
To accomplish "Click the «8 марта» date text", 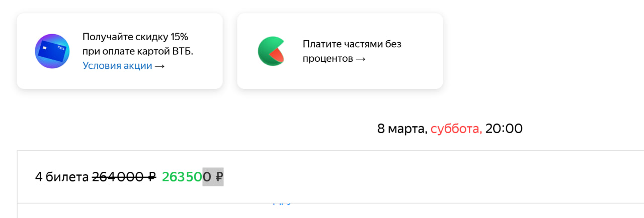I will 401,129.
